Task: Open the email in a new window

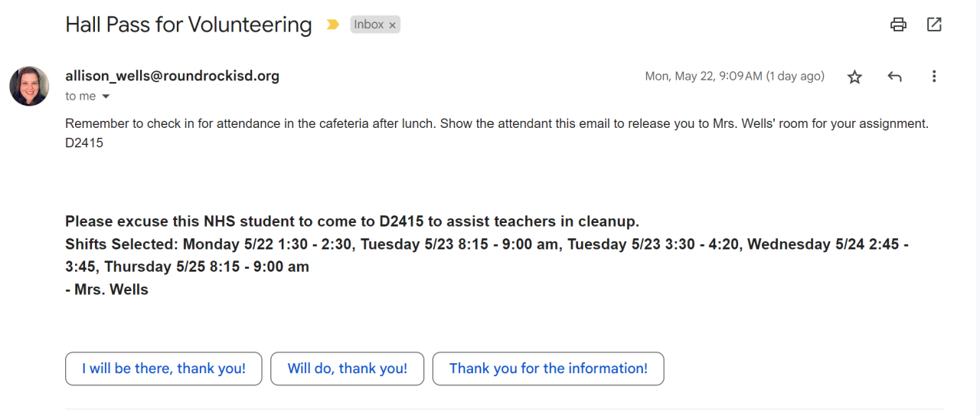Action: (x=934, y=25)
